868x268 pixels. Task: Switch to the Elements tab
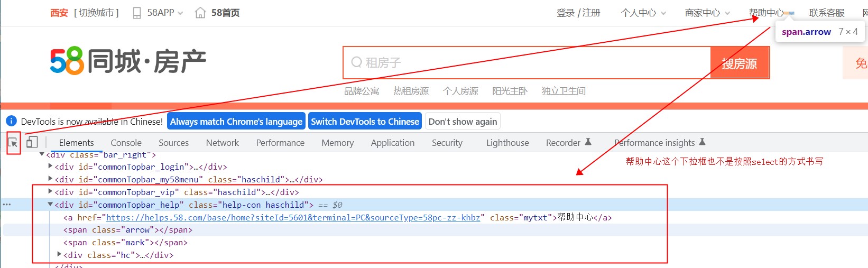tap(76, 143)
